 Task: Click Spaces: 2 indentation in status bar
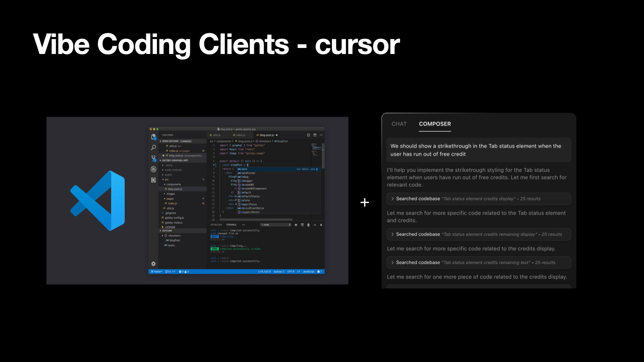(x=279, y=271)
